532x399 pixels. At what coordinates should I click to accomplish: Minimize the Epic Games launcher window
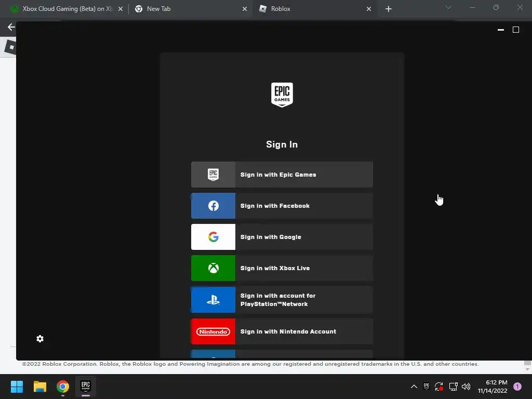pyautogui.click(x=500, y=30)
